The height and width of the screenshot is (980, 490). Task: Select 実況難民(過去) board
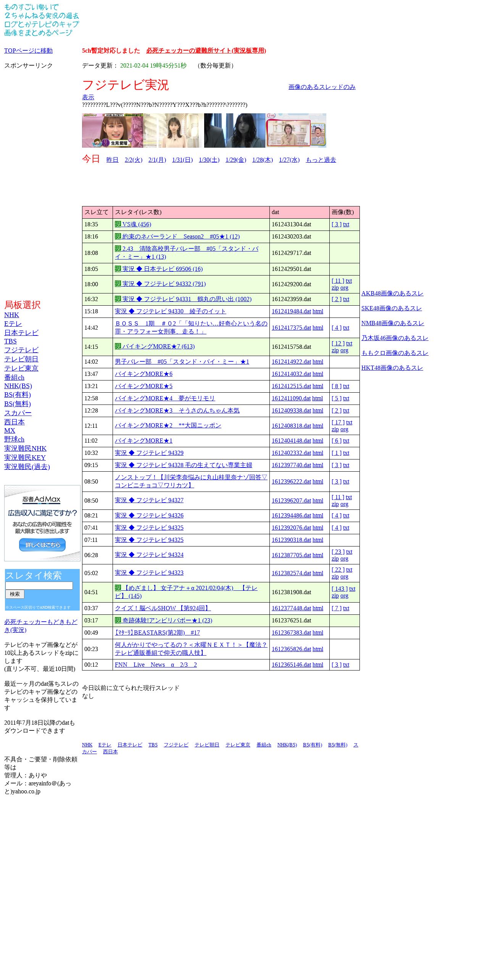(27, 467)
